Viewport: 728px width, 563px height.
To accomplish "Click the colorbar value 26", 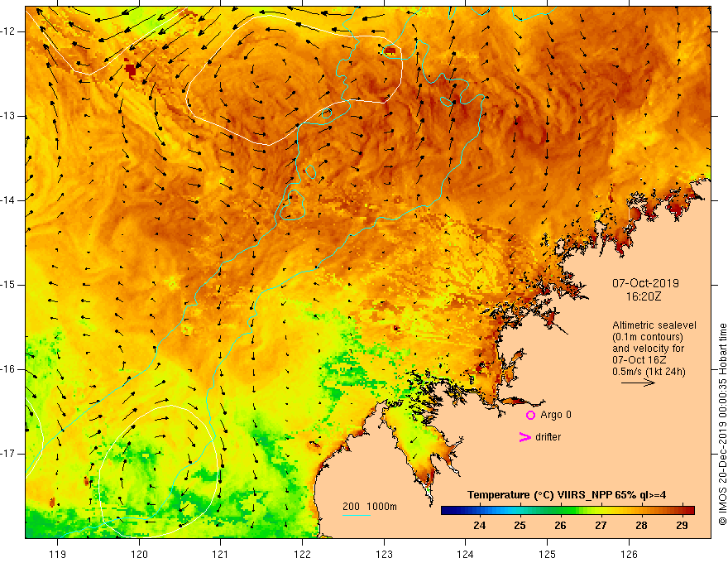I will (x=560, y=526).
